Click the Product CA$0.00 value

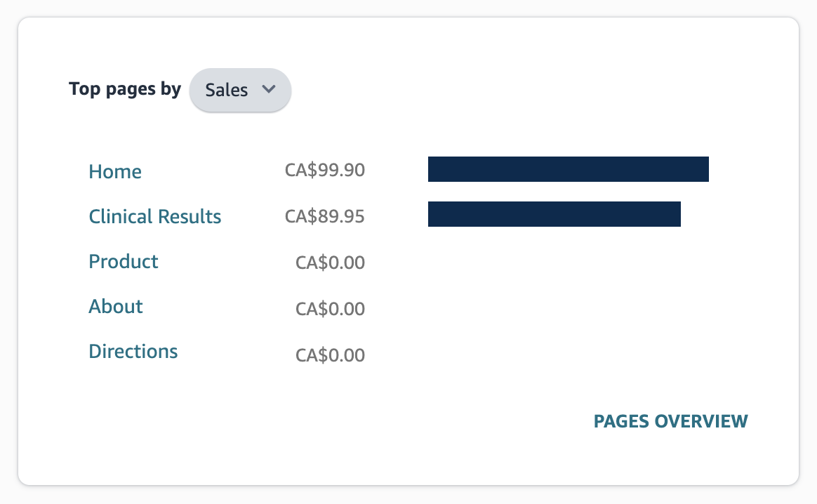pos(330,263)
